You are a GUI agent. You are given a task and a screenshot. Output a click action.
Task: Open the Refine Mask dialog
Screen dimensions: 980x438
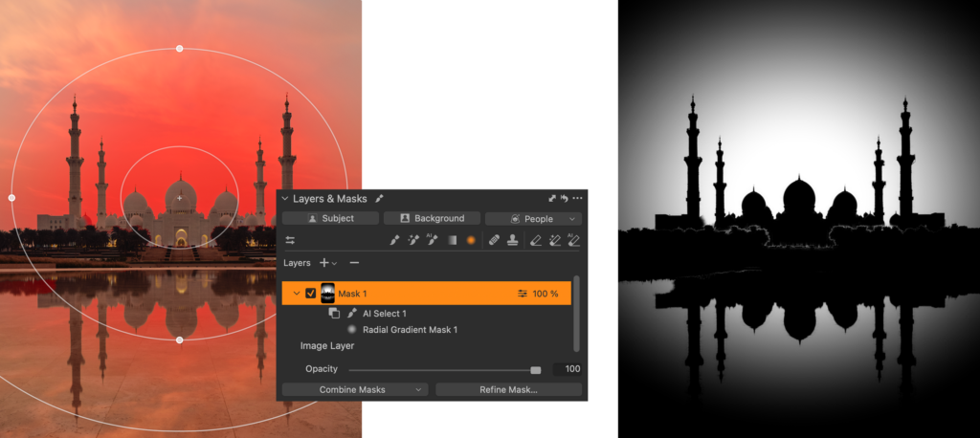click(508, 390)
